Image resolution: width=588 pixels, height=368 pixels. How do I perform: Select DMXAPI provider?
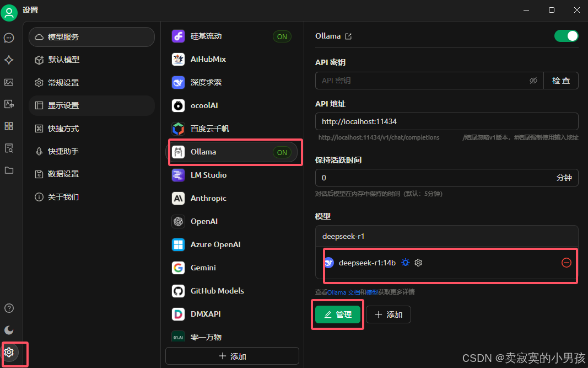[232, 314]
